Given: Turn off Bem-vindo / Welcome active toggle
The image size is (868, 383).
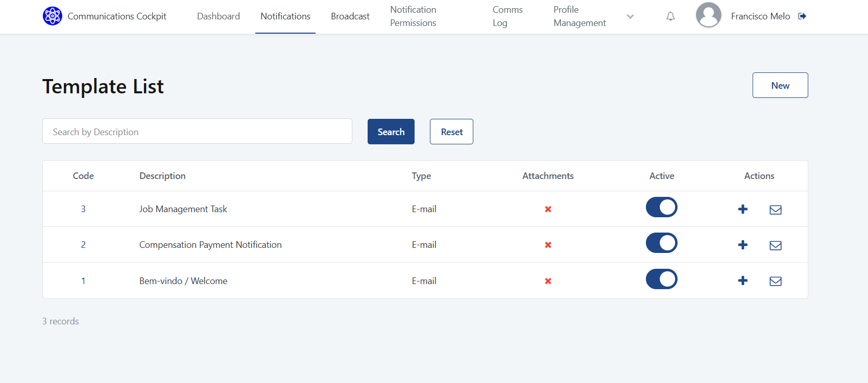Looking at the screenshot, I should pyautogui.click(x=661, y=279).
